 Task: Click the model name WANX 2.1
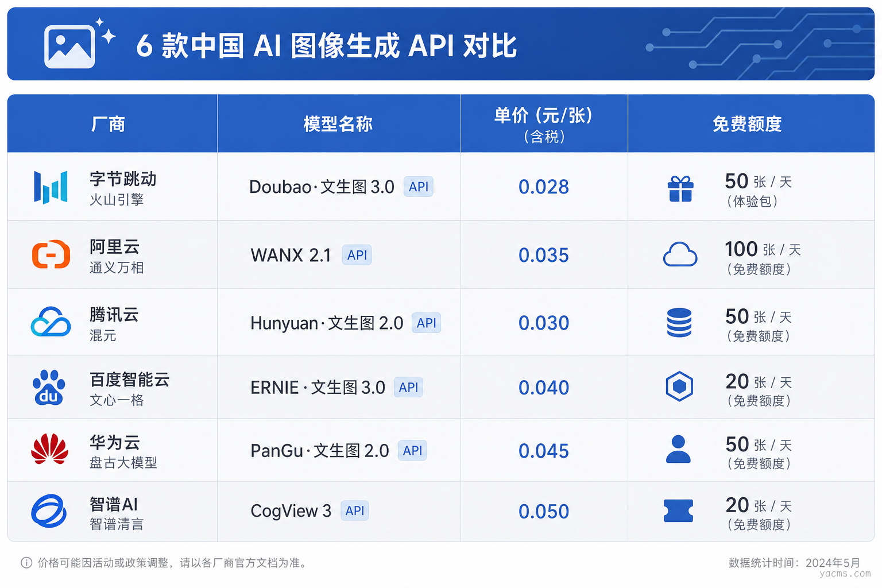pyautogui.click(x=291, y=255)
